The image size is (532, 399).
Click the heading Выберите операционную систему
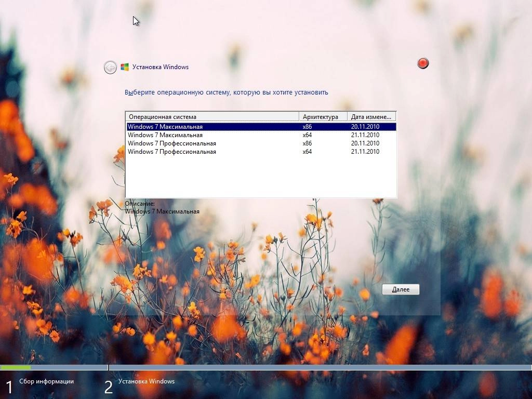tap(227, 92)
